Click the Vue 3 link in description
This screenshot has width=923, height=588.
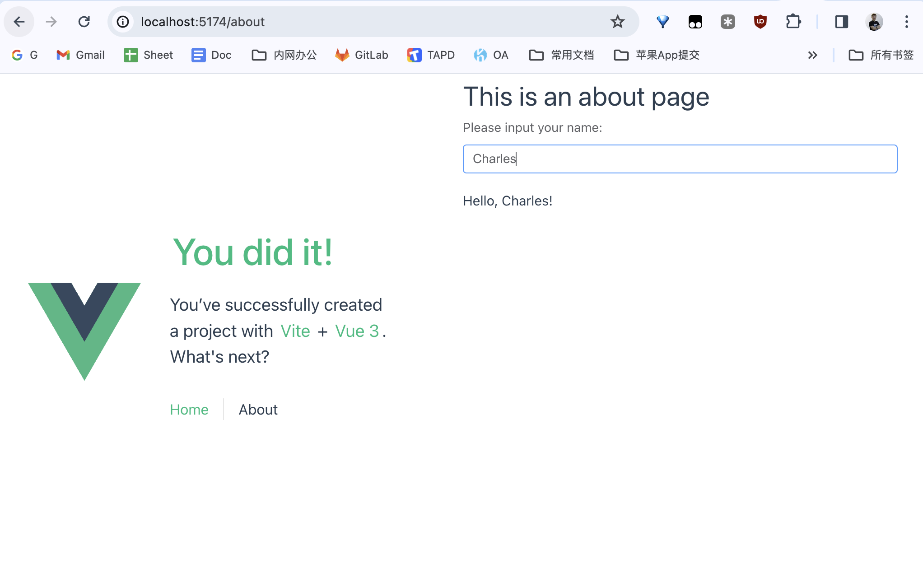[x=357, y=330]
